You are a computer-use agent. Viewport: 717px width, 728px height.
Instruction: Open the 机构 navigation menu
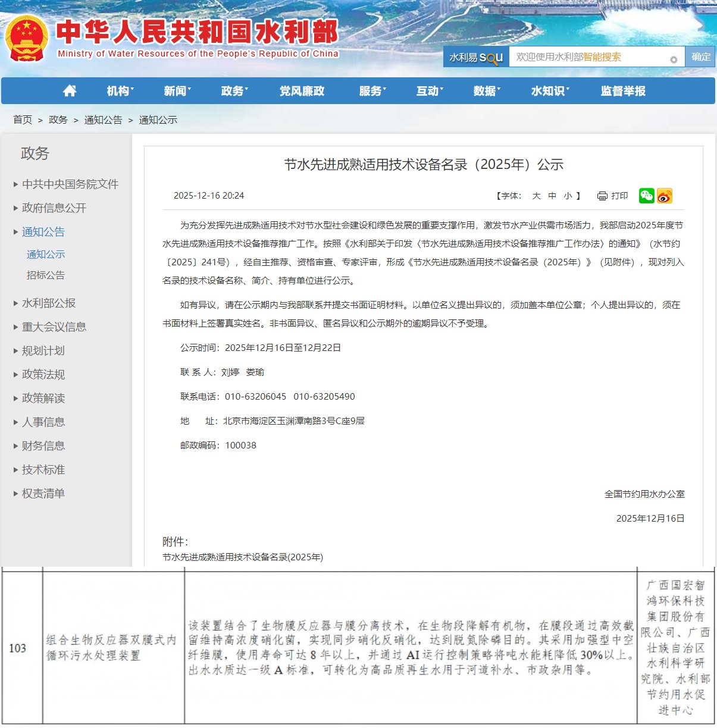click(x=120, y=91)
